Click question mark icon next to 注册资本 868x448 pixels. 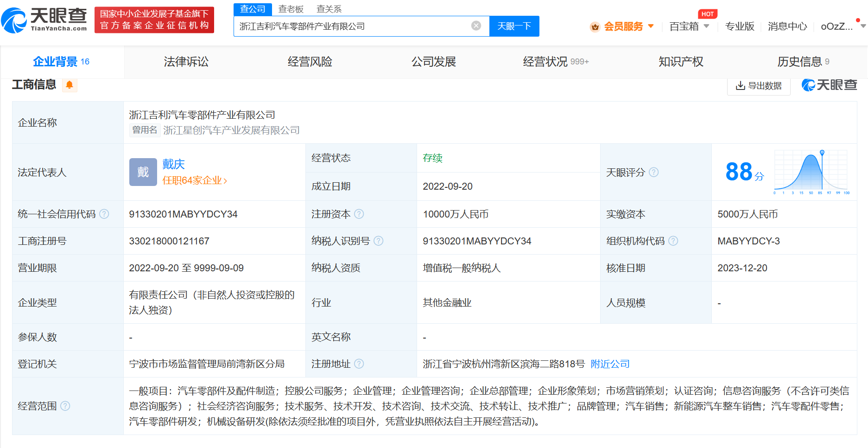359,214
